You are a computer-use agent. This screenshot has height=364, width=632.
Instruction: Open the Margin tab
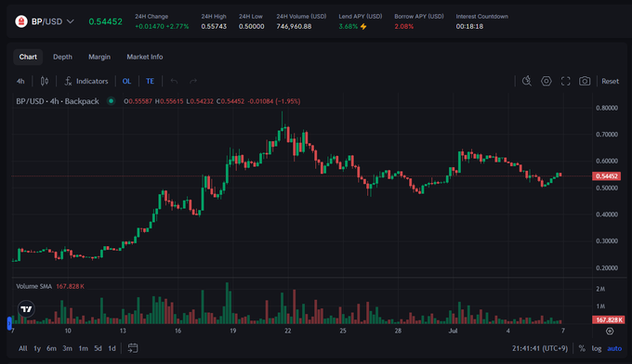point(99,57)
